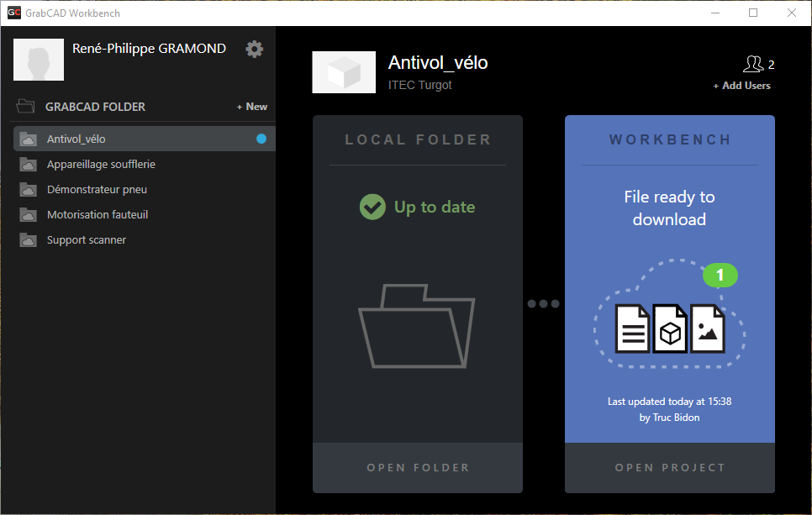Click the GRABCAD FOLDER folder icon
The image size is (812, 515).
[25, 106]
